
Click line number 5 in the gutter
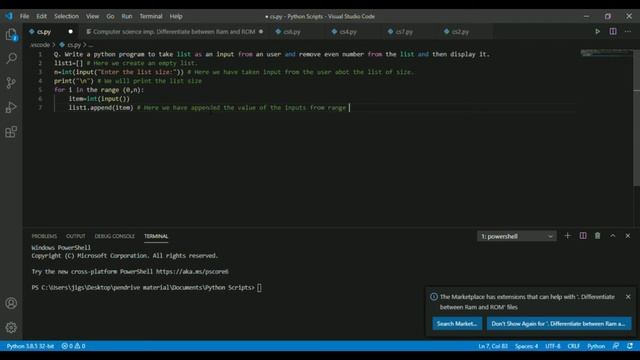40,90
